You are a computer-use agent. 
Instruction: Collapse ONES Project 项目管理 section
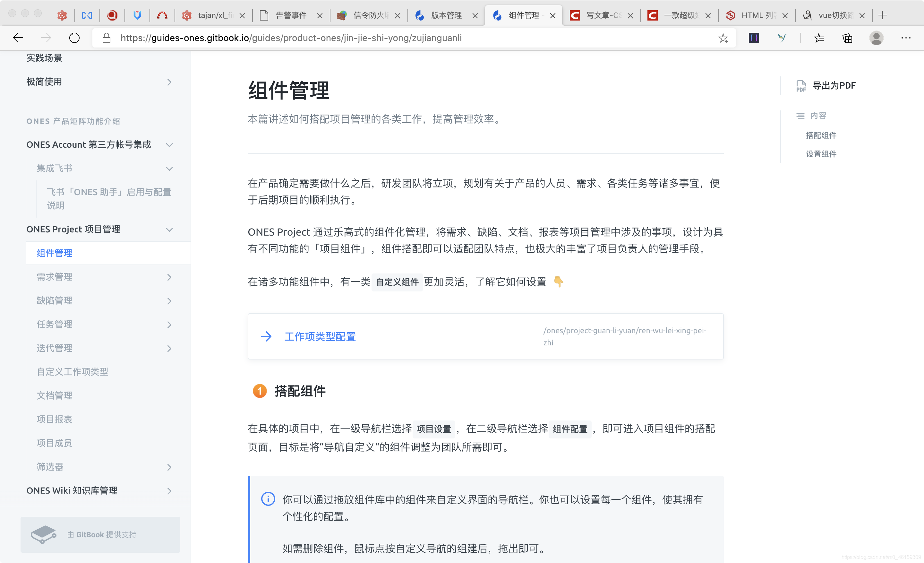point(169,230)
